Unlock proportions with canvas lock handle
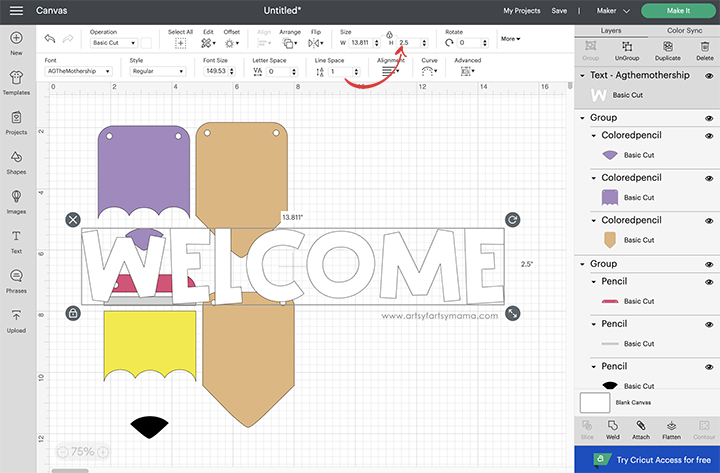Screen dimensions: 720x473 (x=73, y=313)
